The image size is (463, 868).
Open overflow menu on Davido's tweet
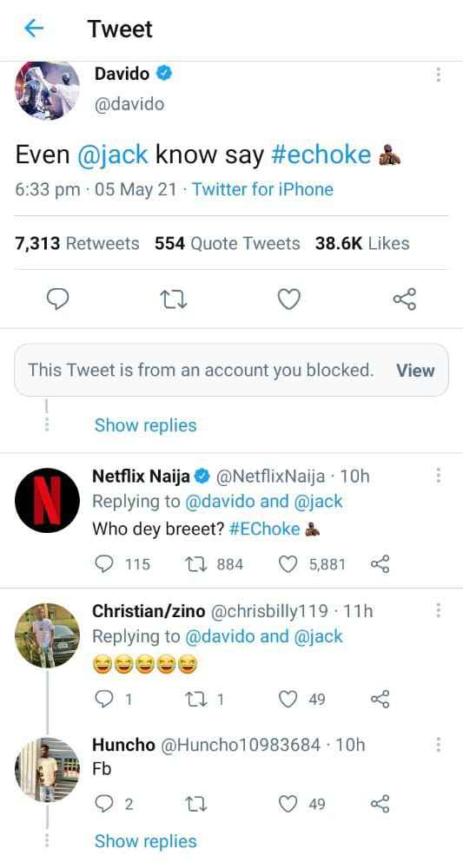438,75
